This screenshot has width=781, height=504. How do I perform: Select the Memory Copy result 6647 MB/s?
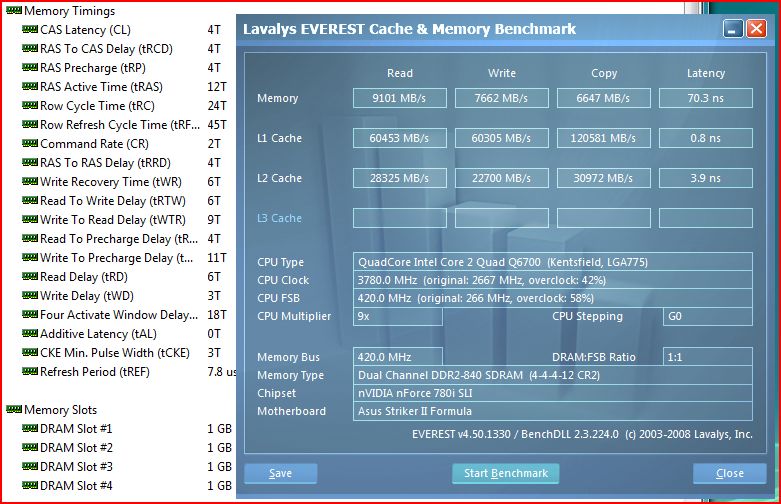604,98
